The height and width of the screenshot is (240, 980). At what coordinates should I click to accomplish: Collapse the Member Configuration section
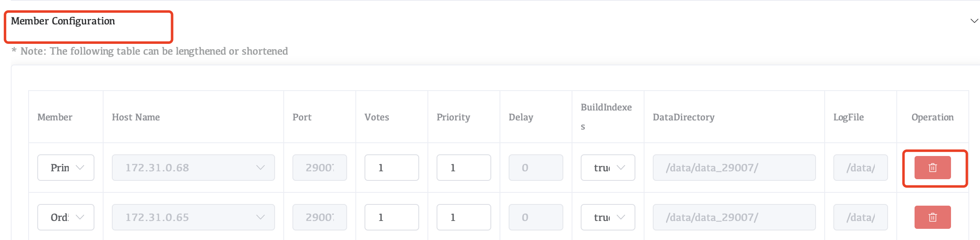(x=974, y=21)
